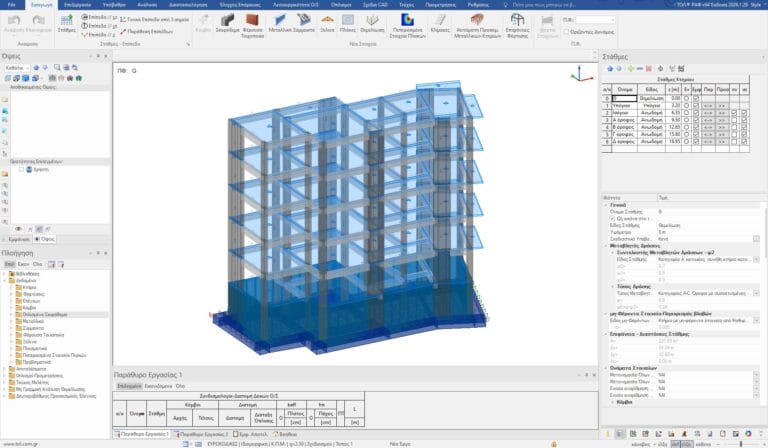This screenshot has height=448, width=768.
Task: Toggle Εμφ checkbox for Α όροφος
Action: click(696, 120)
